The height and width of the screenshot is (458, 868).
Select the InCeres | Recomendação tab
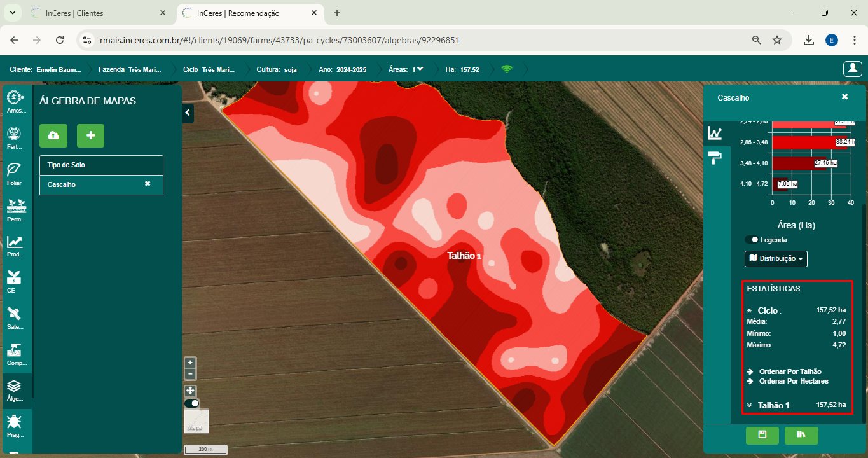click(249, 13)
